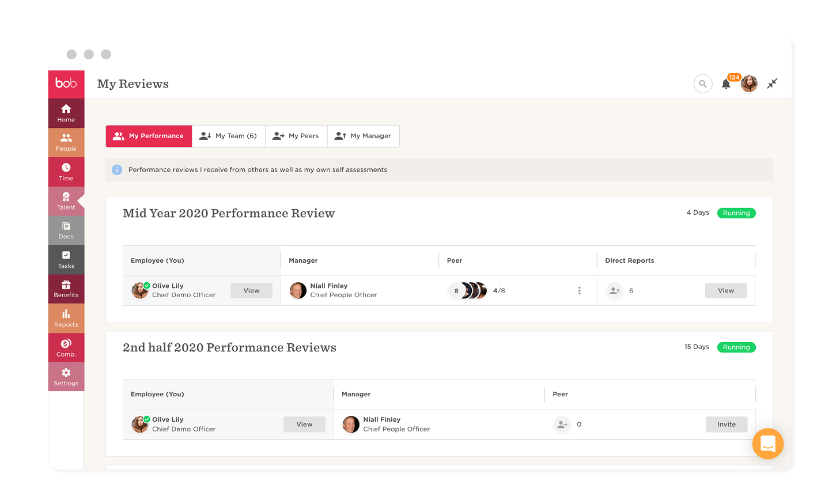Open the People section in the sidebar
This screenshot has width=840, height=504.
[x=66, y=142]
